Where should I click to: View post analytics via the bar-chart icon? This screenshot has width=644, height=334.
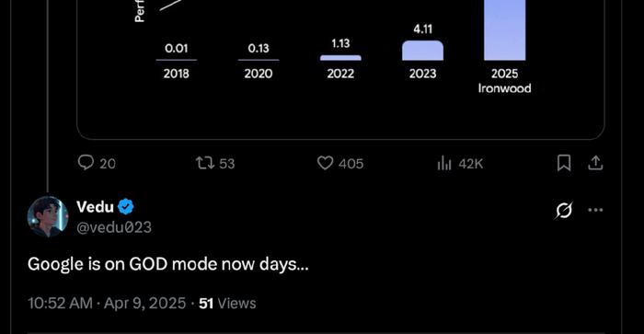(x=444, y=164)
